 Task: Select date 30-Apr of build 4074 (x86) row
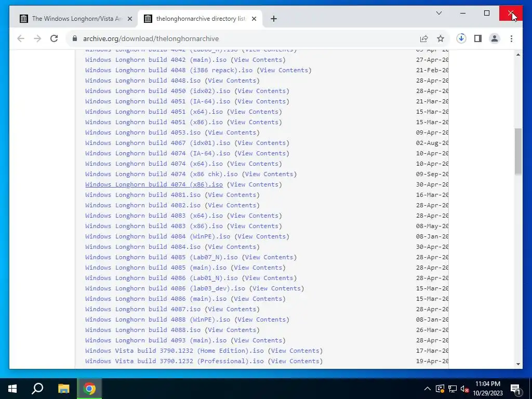pos(432,184)
